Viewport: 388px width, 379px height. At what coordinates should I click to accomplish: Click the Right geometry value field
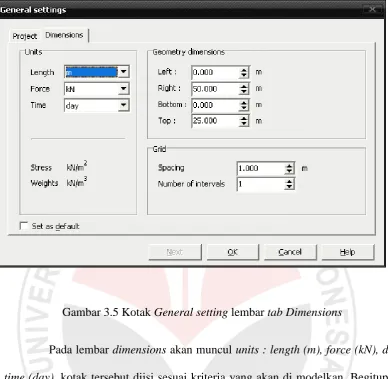(215, 89)
